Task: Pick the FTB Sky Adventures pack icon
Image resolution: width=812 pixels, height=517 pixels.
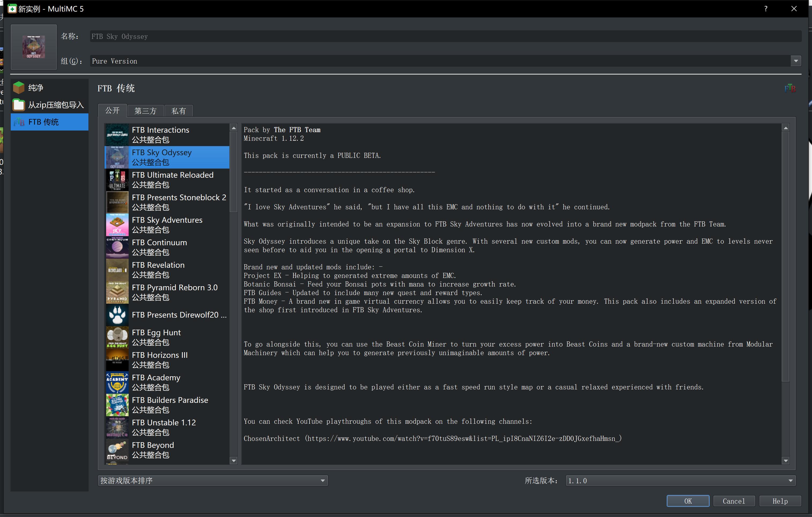Action: click(117, 225)
